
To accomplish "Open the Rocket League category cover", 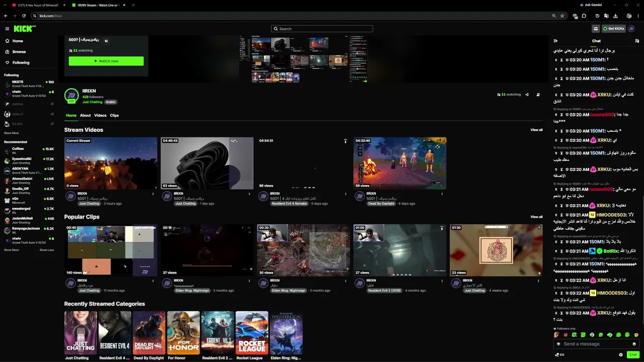I will [252, 333].
